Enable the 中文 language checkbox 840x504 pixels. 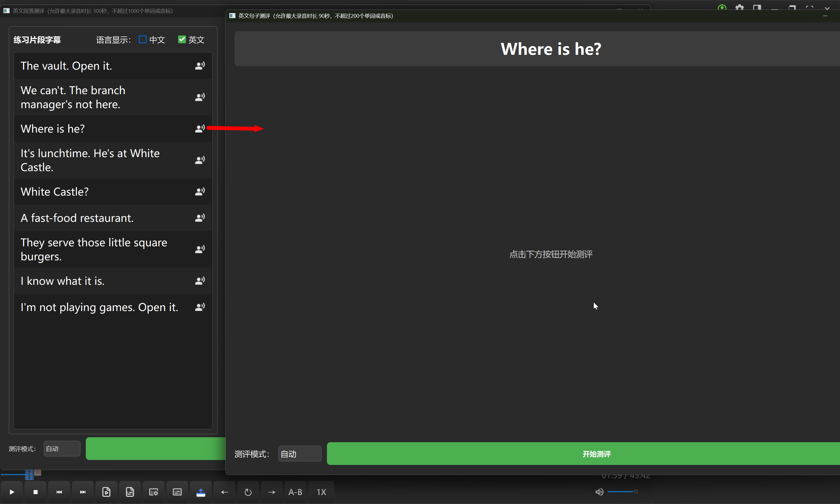[x=143, y=40]
